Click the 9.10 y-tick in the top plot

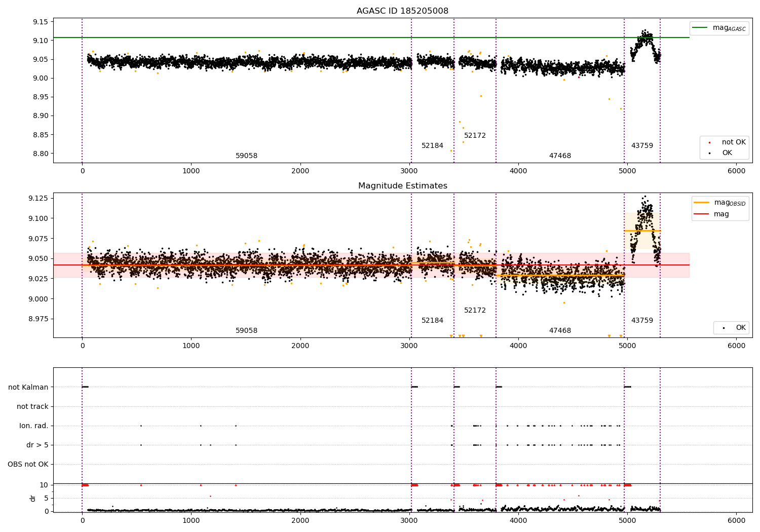[x=41, y=41]
